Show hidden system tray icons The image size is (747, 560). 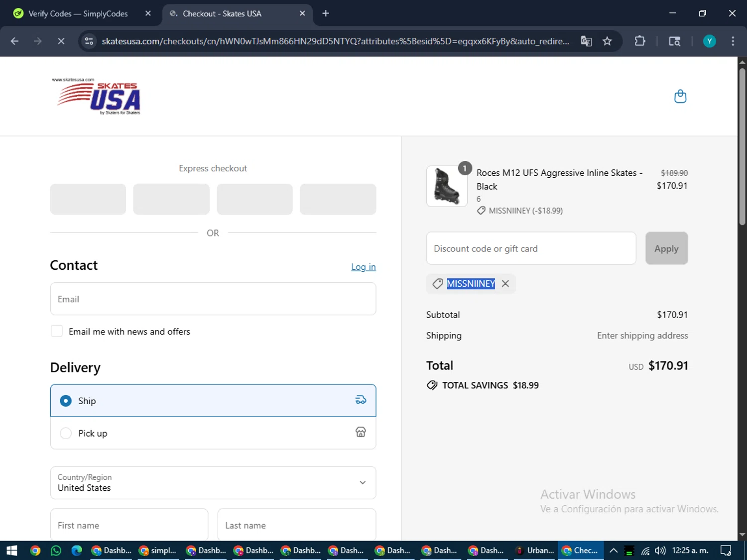click(614, 551)
